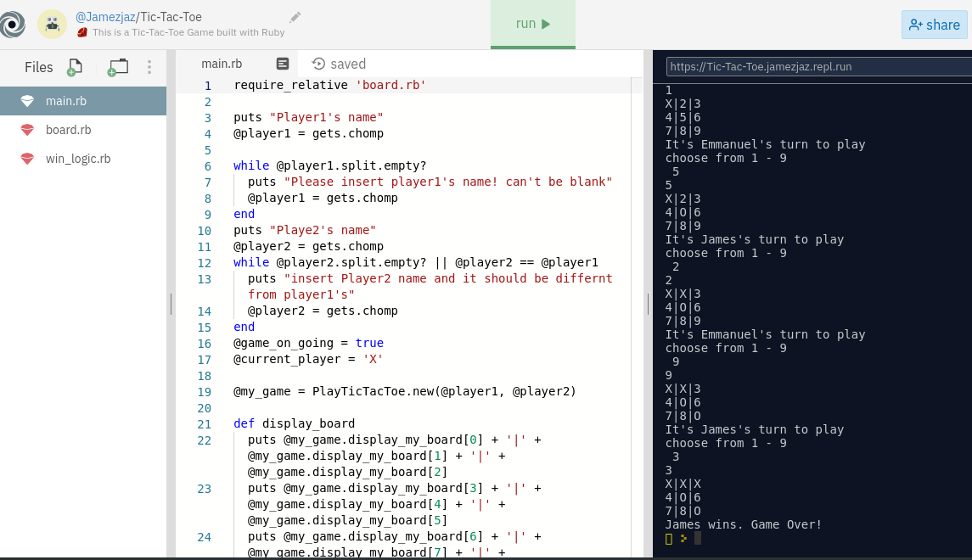Share this repl
Screen dimensions: 972x560
[x=934, y=25]
